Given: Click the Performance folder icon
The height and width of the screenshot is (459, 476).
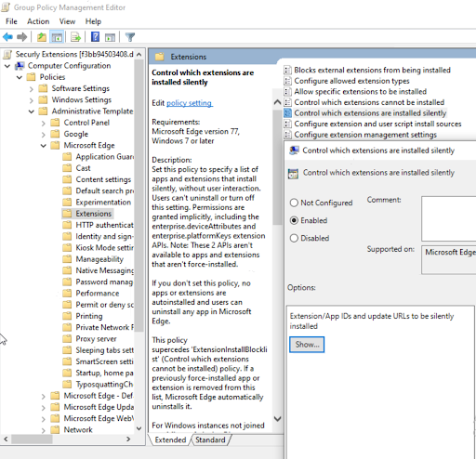Looking at the screenshot, I should tap(67, 293).
